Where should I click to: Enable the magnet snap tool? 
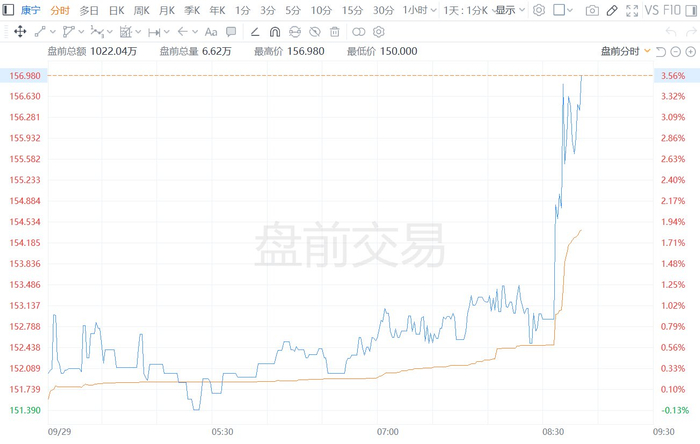click(275, 32)
